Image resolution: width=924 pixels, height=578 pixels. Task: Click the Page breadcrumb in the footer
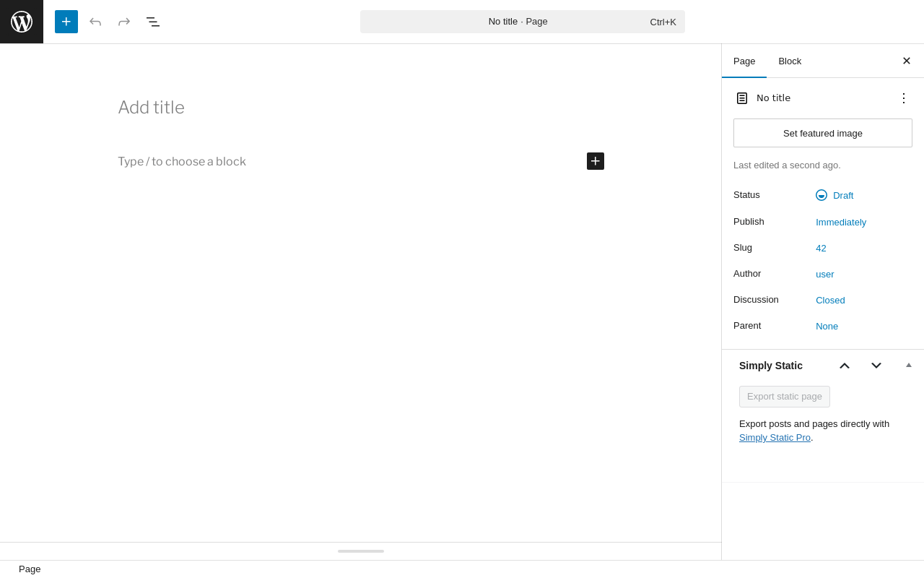[30, 569]
